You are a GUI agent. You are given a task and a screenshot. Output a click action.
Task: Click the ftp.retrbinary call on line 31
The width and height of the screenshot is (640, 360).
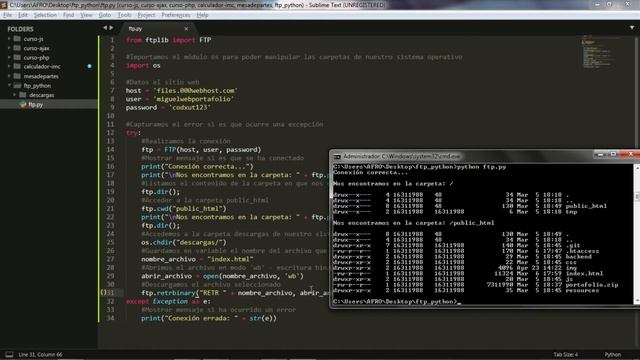tap(168, 293)
